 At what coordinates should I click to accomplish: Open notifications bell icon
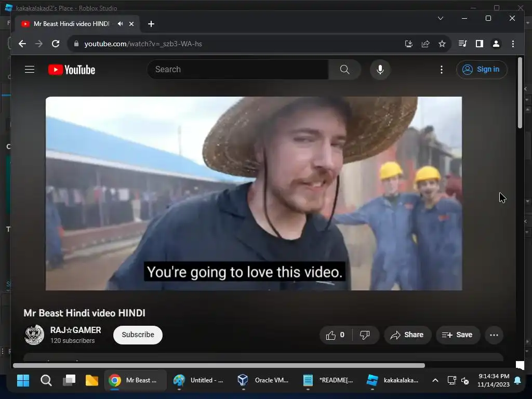point(518,380)
